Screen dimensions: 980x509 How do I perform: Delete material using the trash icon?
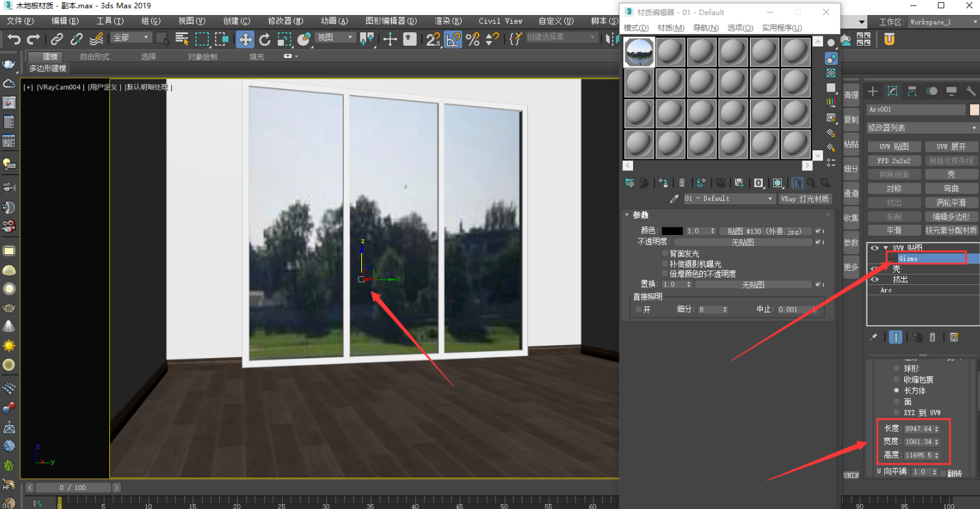point(682,182)
